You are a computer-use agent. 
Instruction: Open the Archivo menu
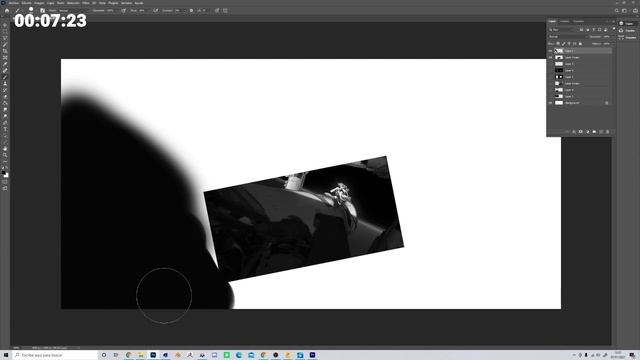[13, 3]
